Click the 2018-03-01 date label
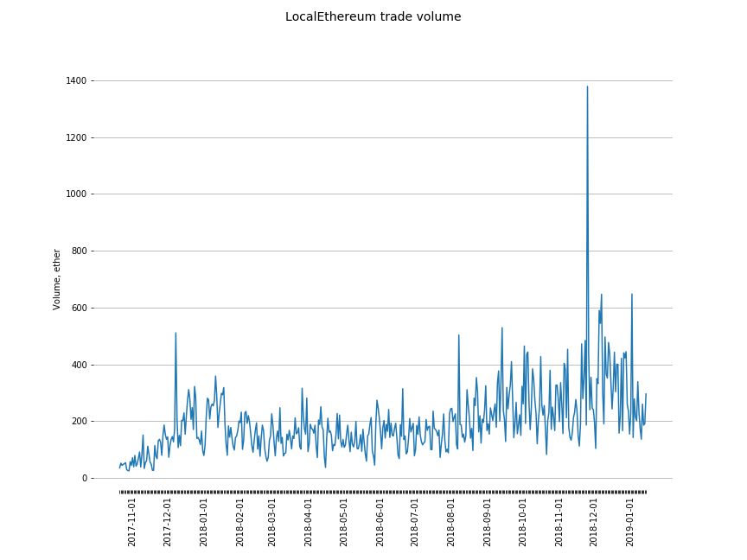Image resolution: width=747 pixels, height=560 pixels. (272, 522)
